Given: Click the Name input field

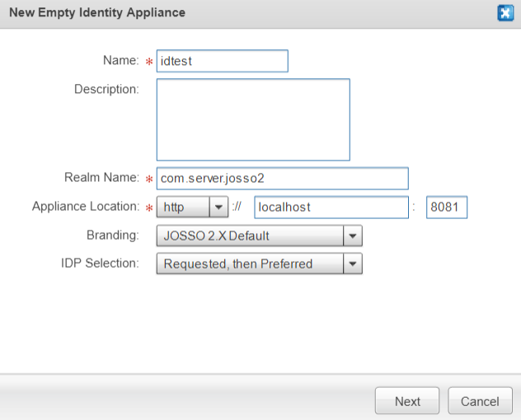Looking at the screenshot, I should (223, 61).
